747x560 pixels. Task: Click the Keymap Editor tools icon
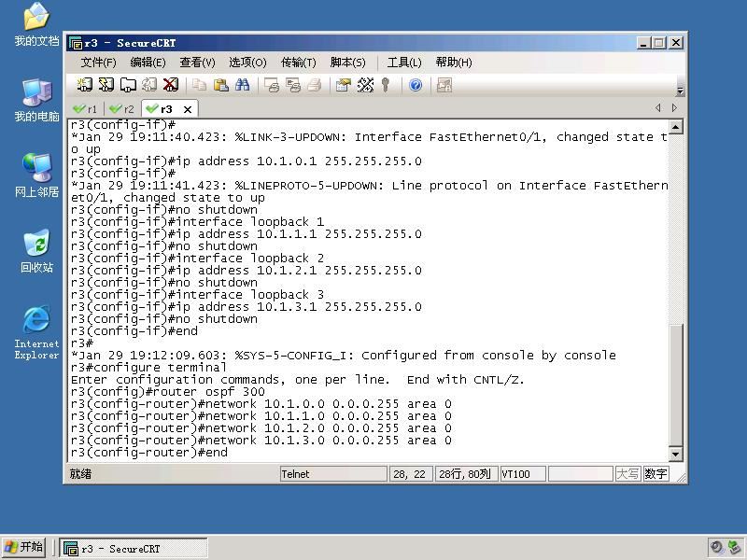point(365,85)
